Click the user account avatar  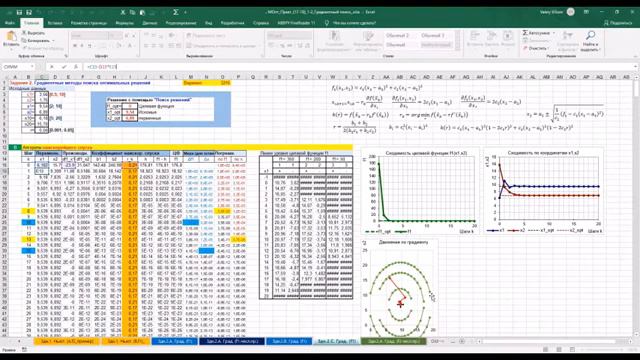(x=571, y=12)
